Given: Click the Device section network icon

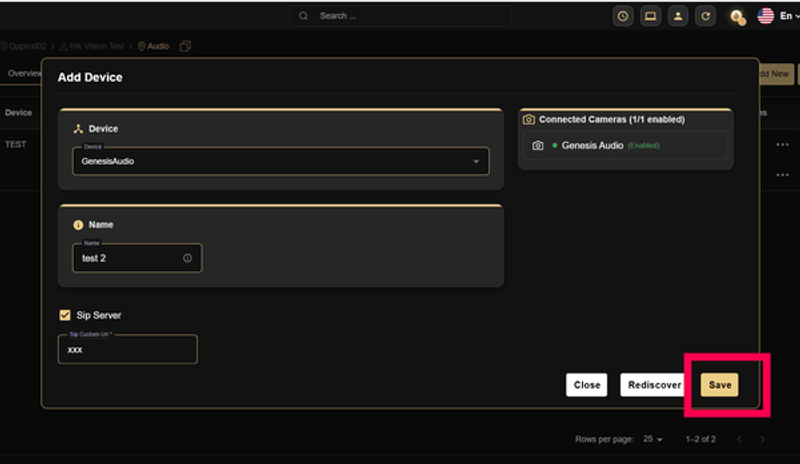Looking at the screenshot, I should (x=78, y=129).
